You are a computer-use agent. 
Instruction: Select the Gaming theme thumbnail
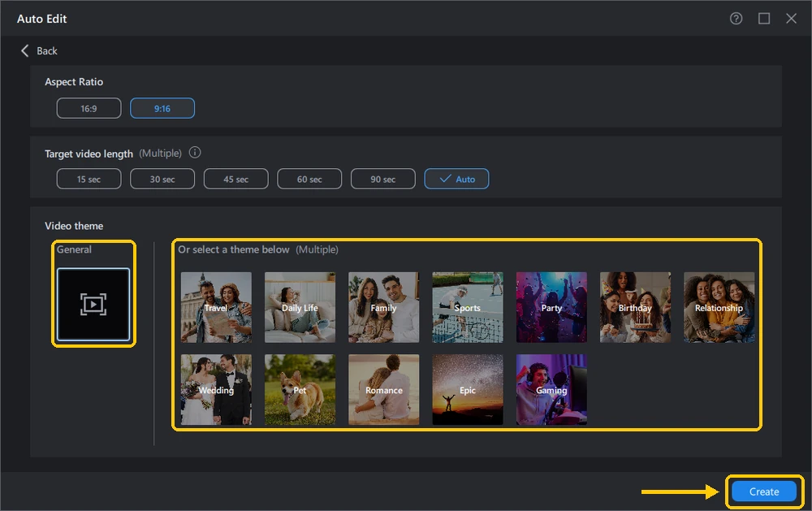tap(551, 390)
